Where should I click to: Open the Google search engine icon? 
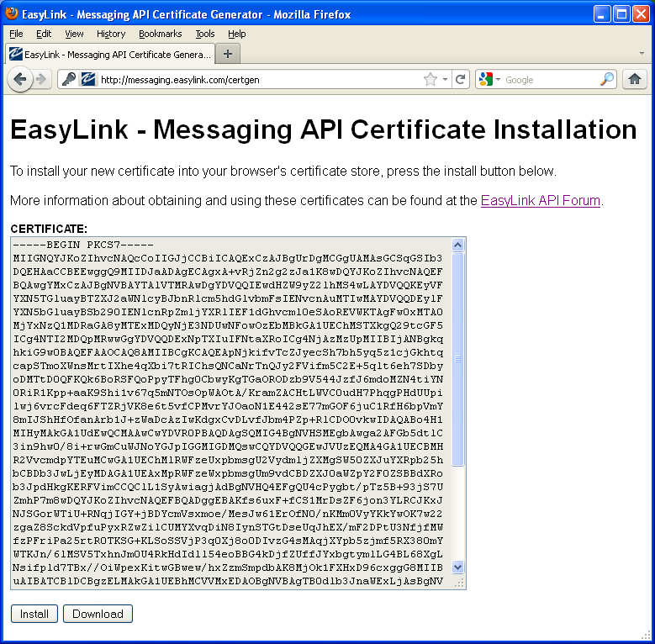[485, 79]
